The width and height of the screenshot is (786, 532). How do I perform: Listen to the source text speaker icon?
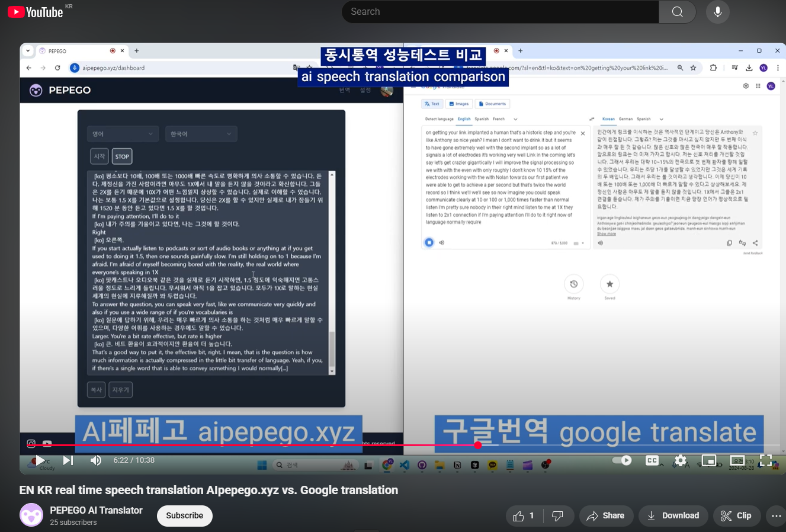tap(442, 242)
